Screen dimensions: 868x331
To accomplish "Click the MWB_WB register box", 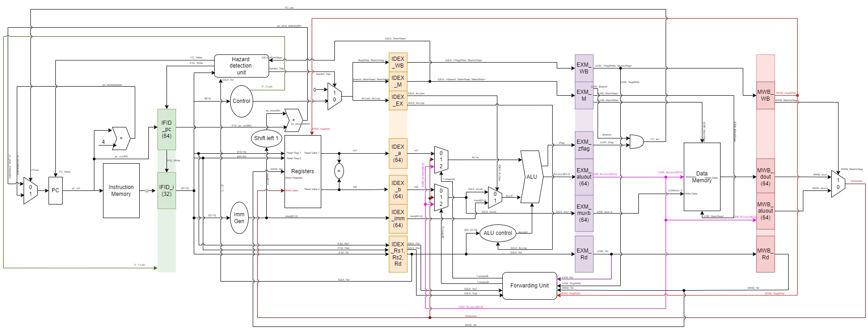I will click(765, 95).
